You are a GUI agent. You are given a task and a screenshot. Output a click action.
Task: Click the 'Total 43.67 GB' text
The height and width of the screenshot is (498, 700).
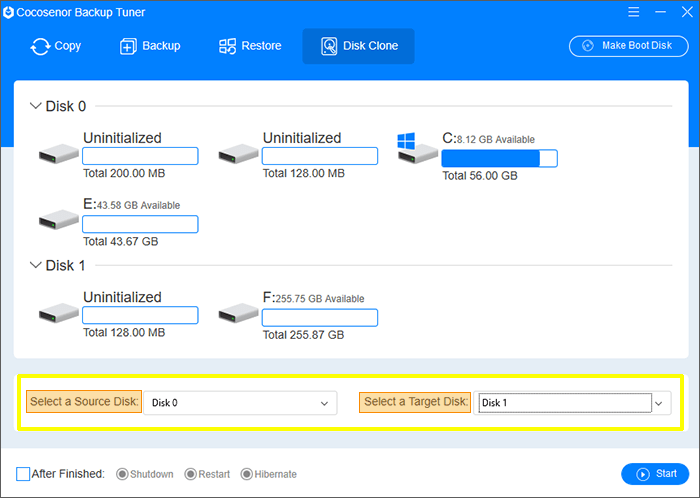point(121,241)
